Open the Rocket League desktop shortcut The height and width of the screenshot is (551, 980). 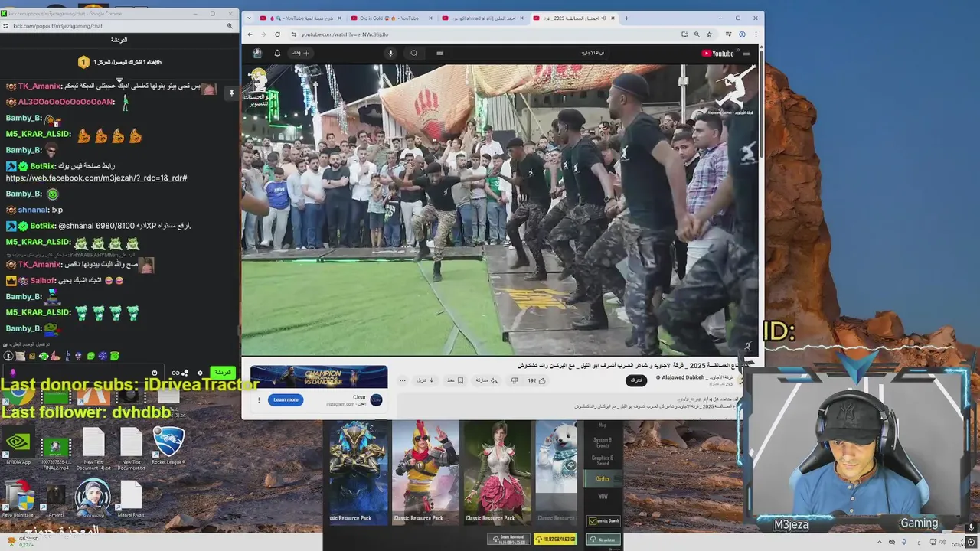coord(168,446)
